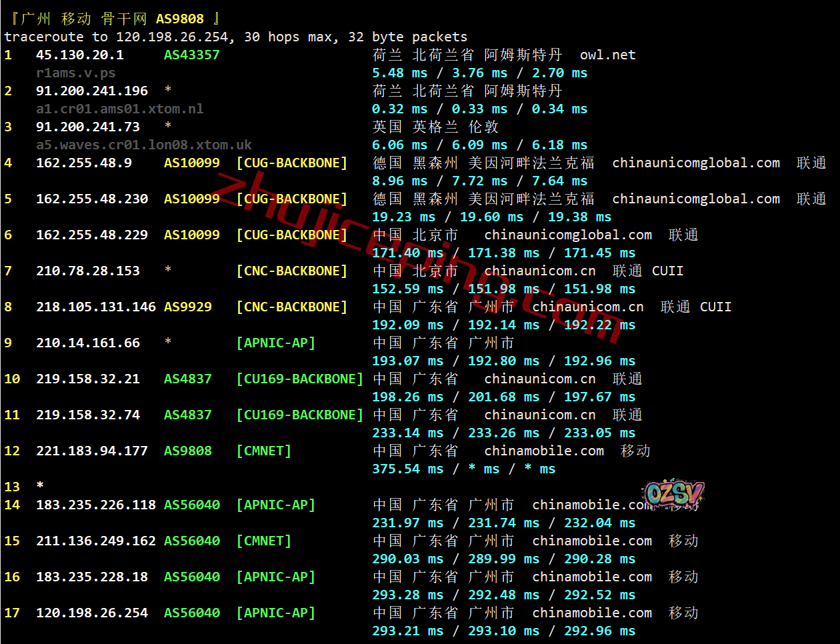Select IP 162.255.48.9 on hop 4
Screen dimensions: 840x644
point(83,163)
